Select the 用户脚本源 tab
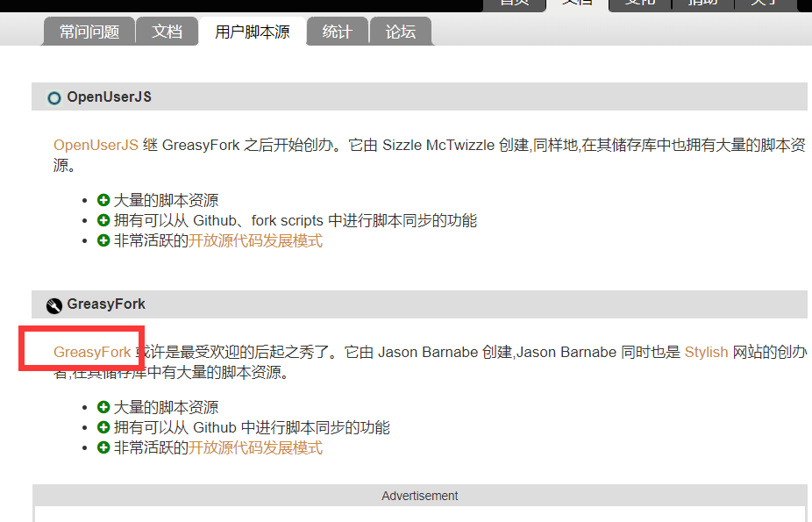Viewport: 812px width, 522px height. 253,32
